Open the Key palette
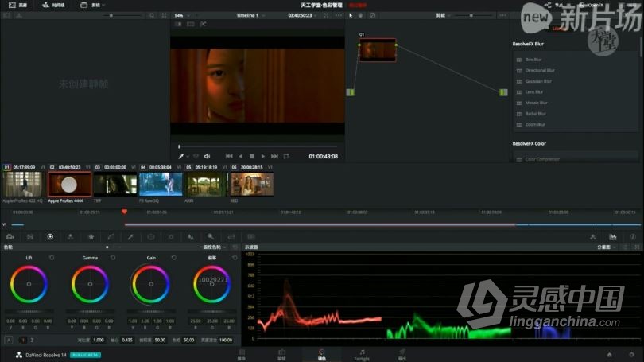 (211, 237)
